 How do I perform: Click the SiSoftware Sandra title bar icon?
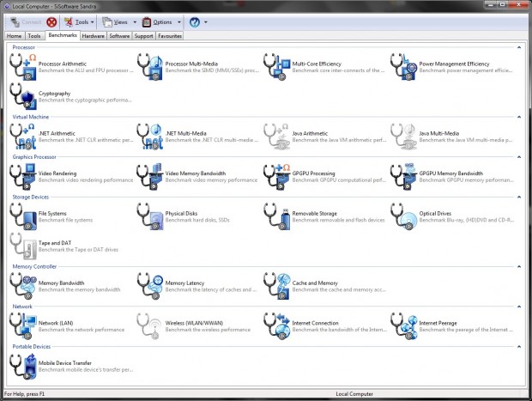[7, 6]
